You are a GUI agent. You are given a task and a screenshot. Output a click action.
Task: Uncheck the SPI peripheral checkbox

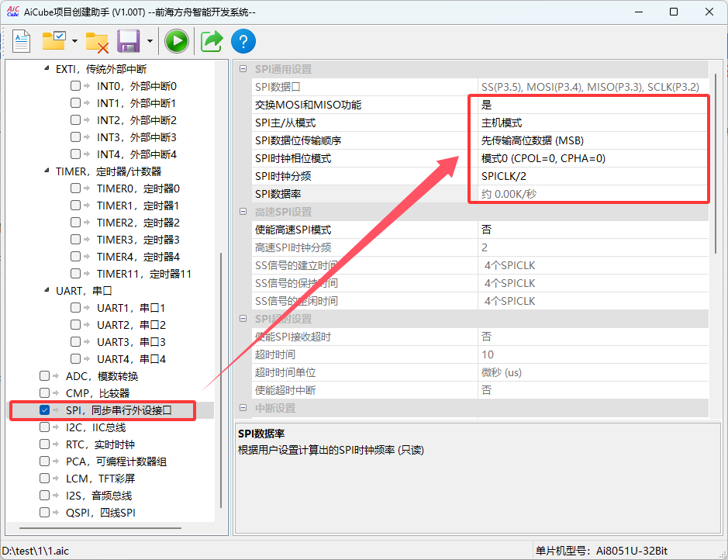[x=44, y=410]
